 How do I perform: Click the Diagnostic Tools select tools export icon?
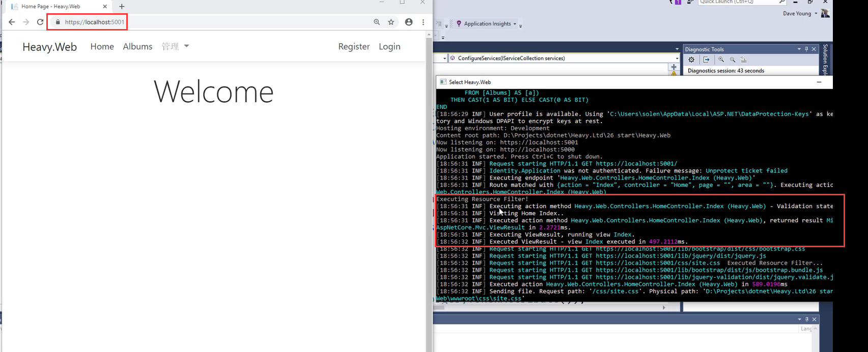coord(706,60)
